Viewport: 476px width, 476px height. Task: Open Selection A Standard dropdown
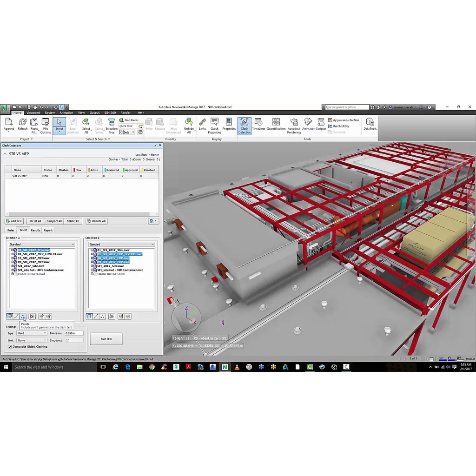pyautogui.click(x=42, y=245)
